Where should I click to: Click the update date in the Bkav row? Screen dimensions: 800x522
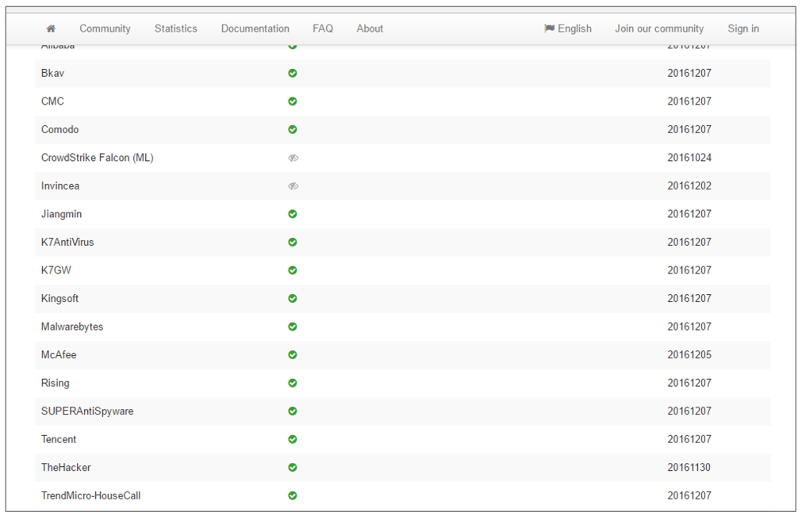point(689,73)
